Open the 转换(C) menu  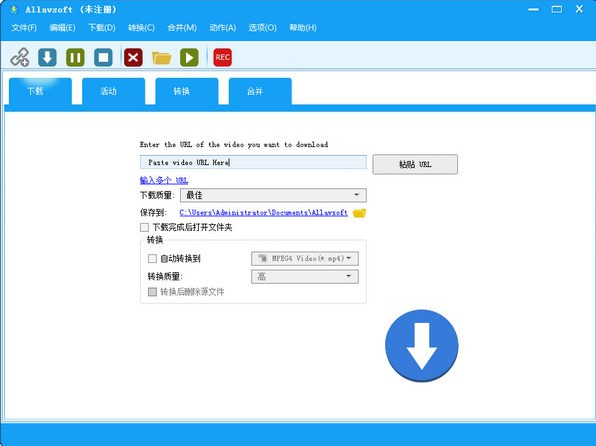(141, 28)
